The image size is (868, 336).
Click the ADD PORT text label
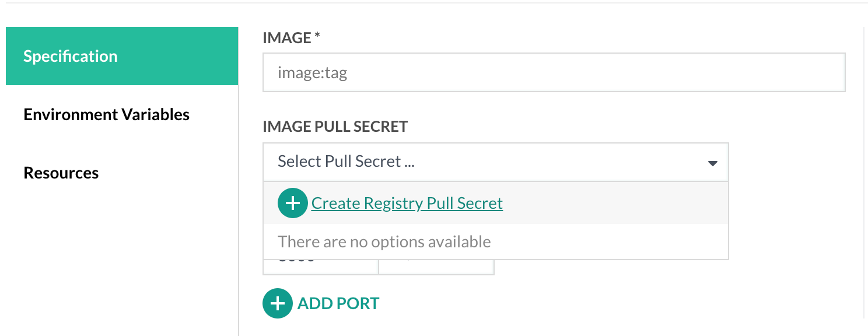click(338, 303)
